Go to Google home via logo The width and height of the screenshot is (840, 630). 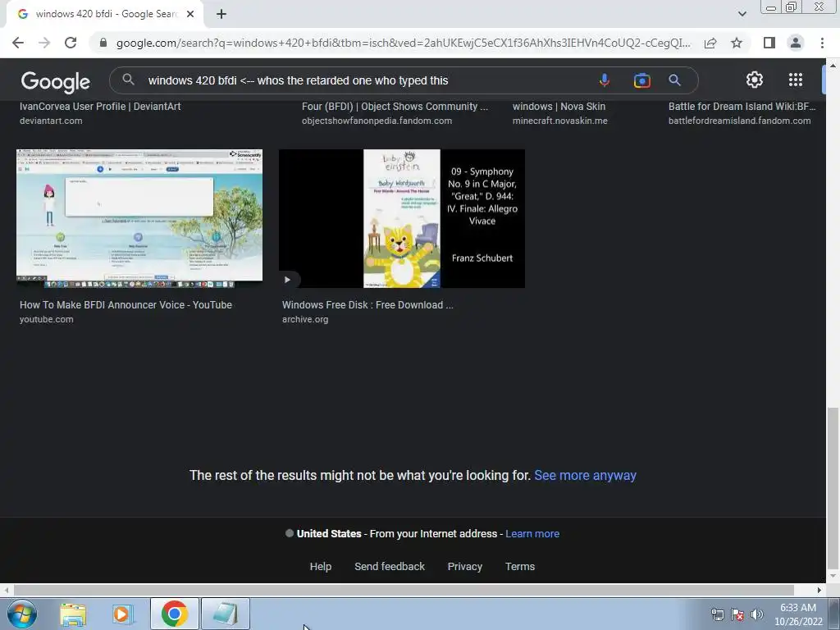(55, 81)
